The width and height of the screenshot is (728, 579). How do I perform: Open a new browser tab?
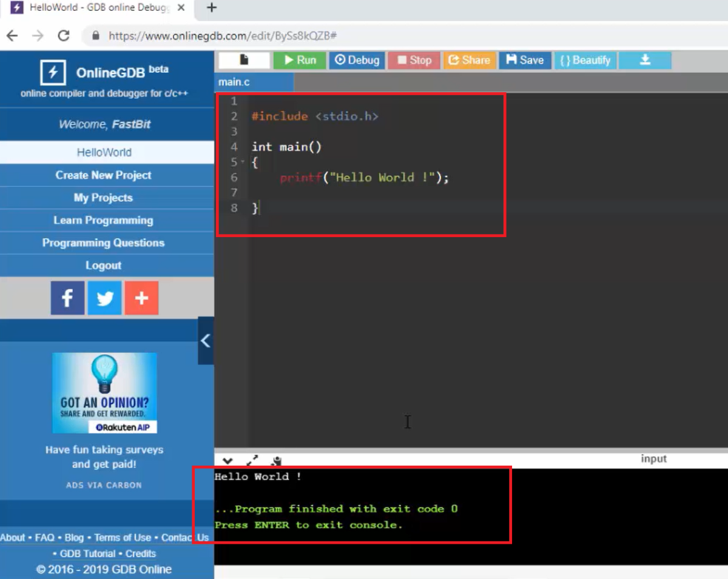pyautogui.click(x=212, y=8)
